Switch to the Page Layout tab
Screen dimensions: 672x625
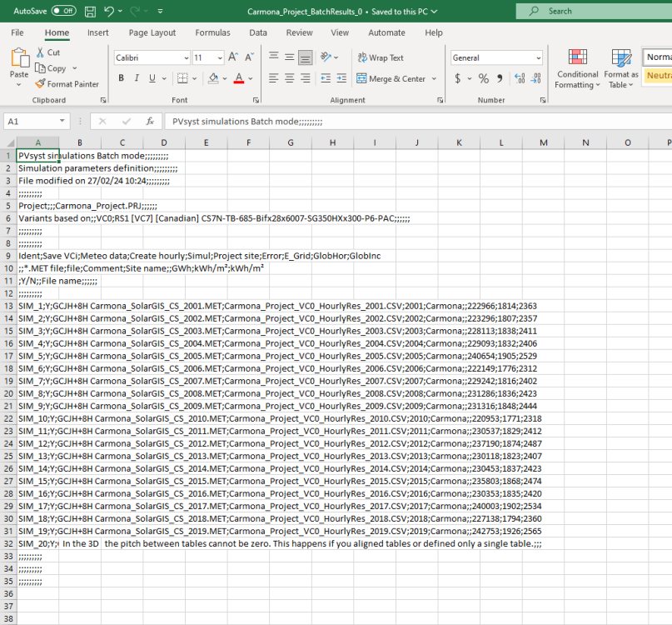[152, 32]
